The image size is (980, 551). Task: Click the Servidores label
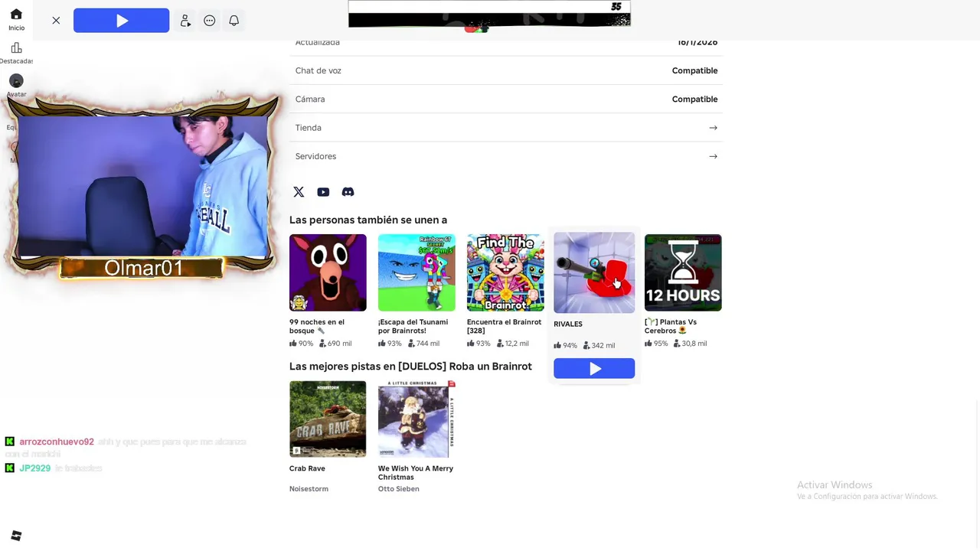click(315, 156)
